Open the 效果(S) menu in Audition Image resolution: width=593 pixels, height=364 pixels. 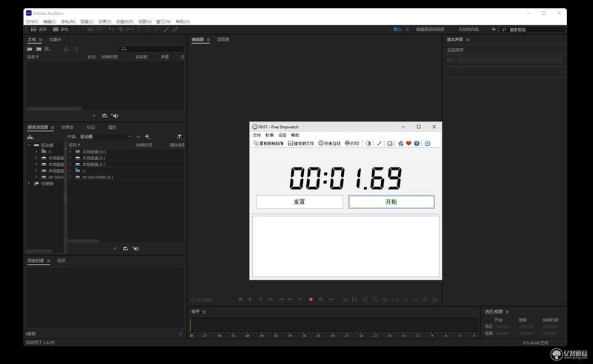[105, 21]
